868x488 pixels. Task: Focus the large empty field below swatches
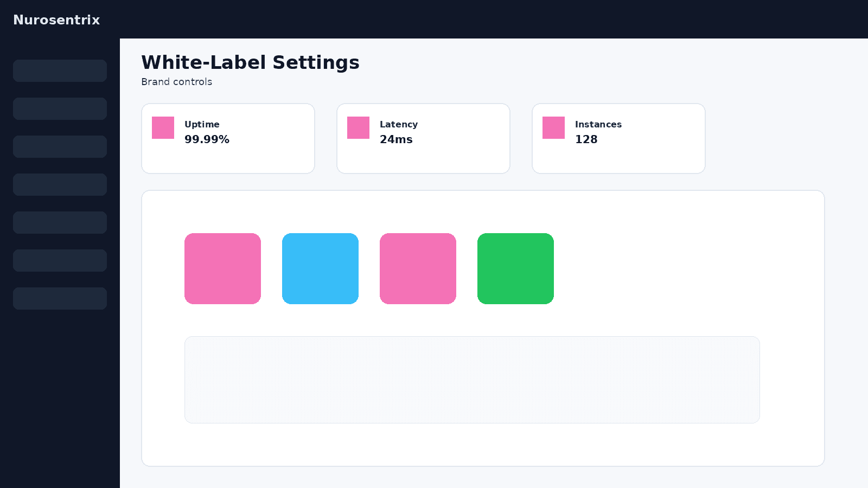[x=472, y=380]
